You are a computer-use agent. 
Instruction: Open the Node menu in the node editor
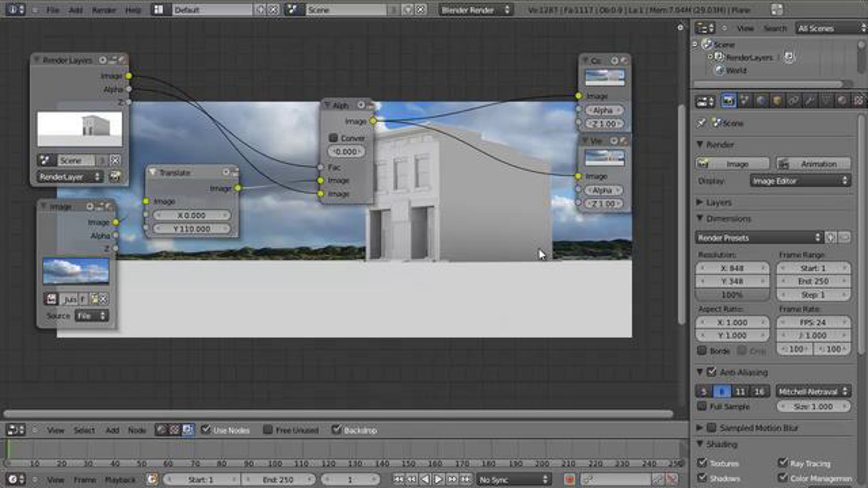click(x=136, y=430)
